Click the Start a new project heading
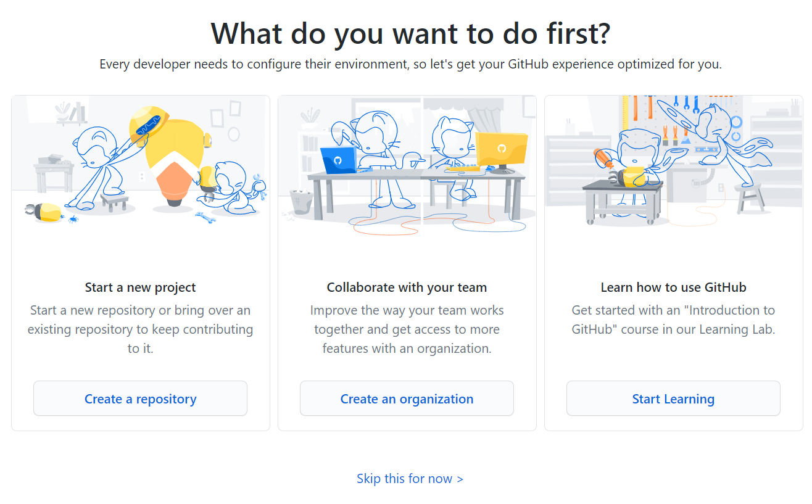 pos(140,287)
